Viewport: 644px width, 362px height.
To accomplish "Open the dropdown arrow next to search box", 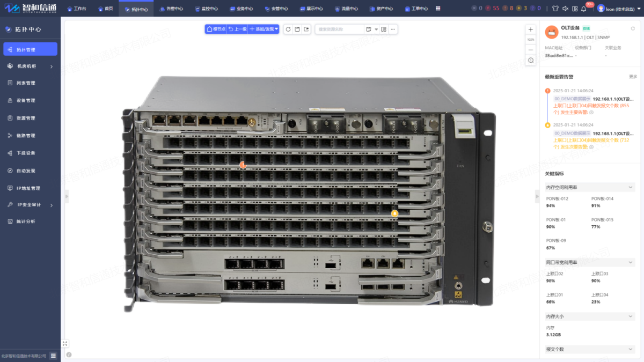I will pyautogui.click(x=376, y=29).
